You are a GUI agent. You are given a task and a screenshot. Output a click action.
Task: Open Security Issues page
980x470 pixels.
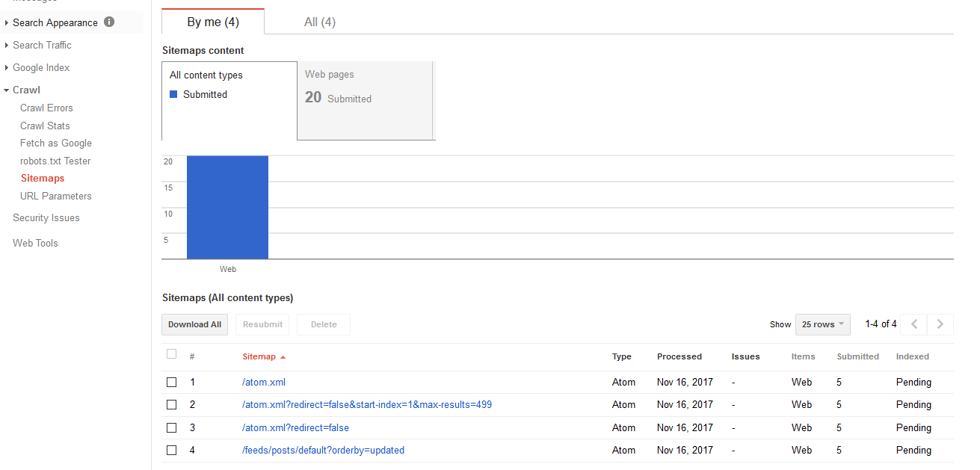[46, 218]
